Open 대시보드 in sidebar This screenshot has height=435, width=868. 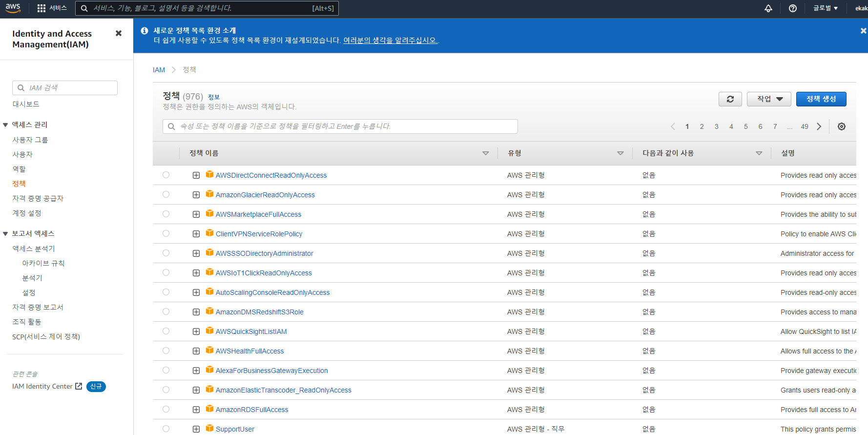point(26,104)
